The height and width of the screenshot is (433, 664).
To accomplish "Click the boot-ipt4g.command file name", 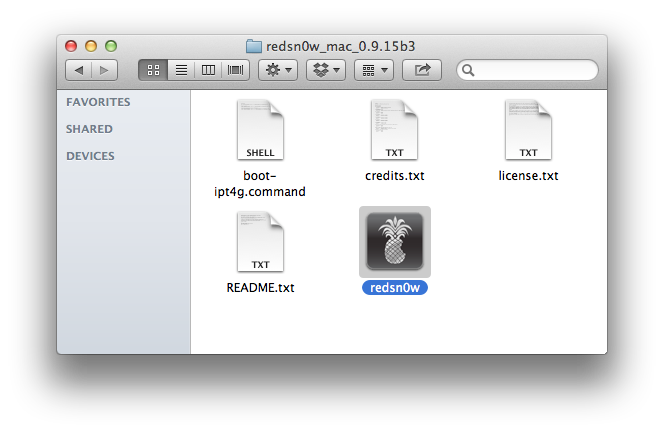I will click(260, 184).
